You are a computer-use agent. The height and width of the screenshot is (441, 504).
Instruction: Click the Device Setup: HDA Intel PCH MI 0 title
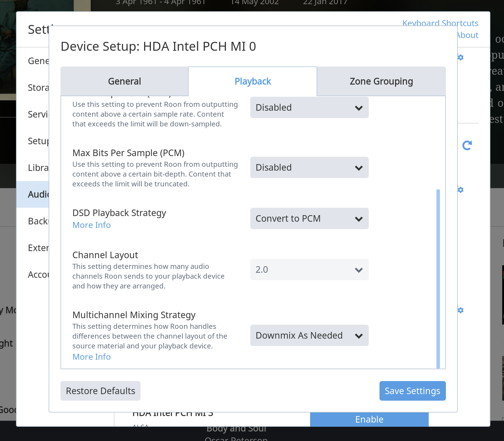(158, 46)
